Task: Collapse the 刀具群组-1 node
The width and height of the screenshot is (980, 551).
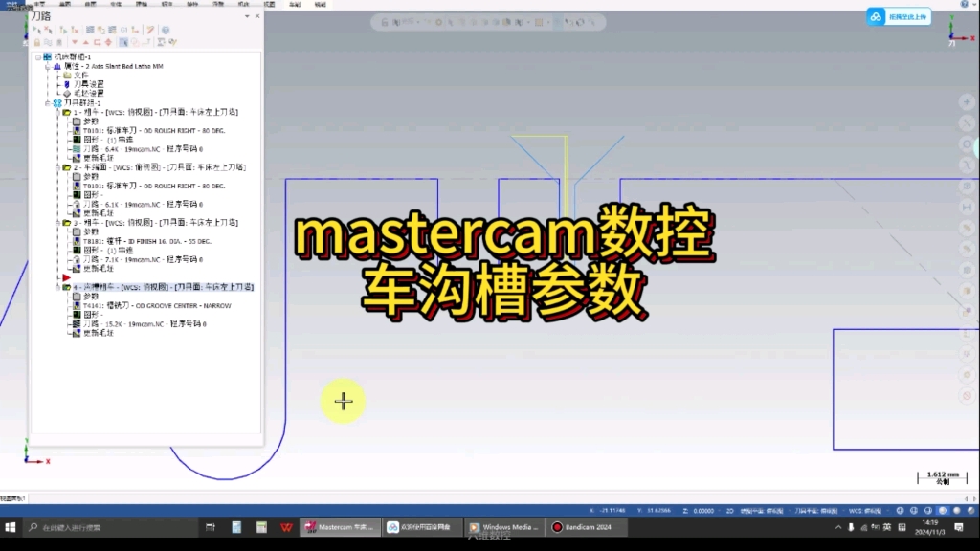Action: click(48, 102)
